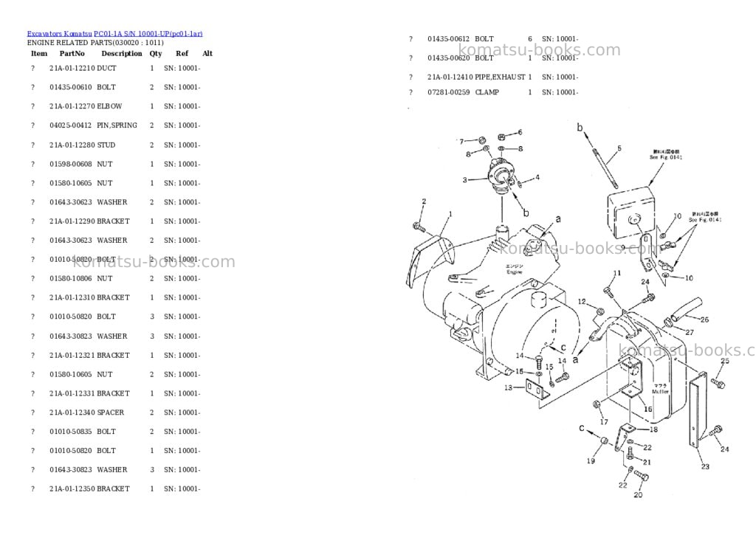Click callout number 20 in the diagram

(638, 495)
